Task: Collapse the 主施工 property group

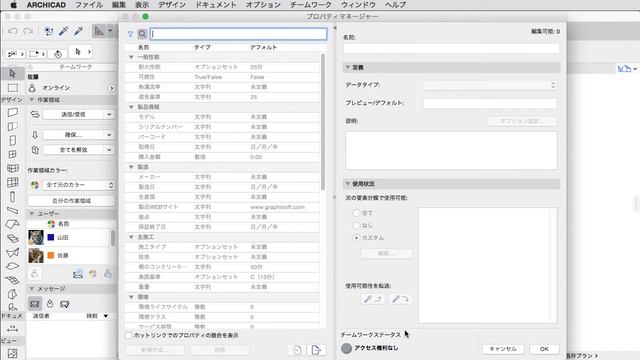Action: (x=131, y=237)
